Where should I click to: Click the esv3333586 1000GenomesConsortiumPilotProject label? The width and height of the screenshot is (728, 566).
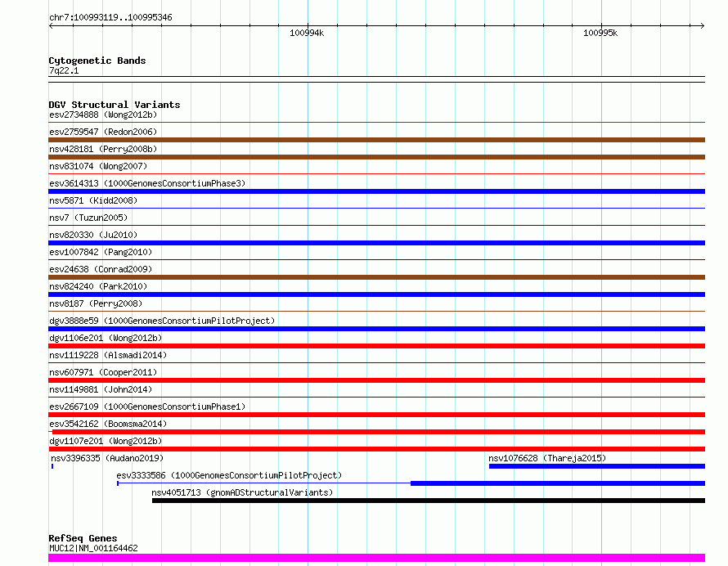(x=229, y=475)
